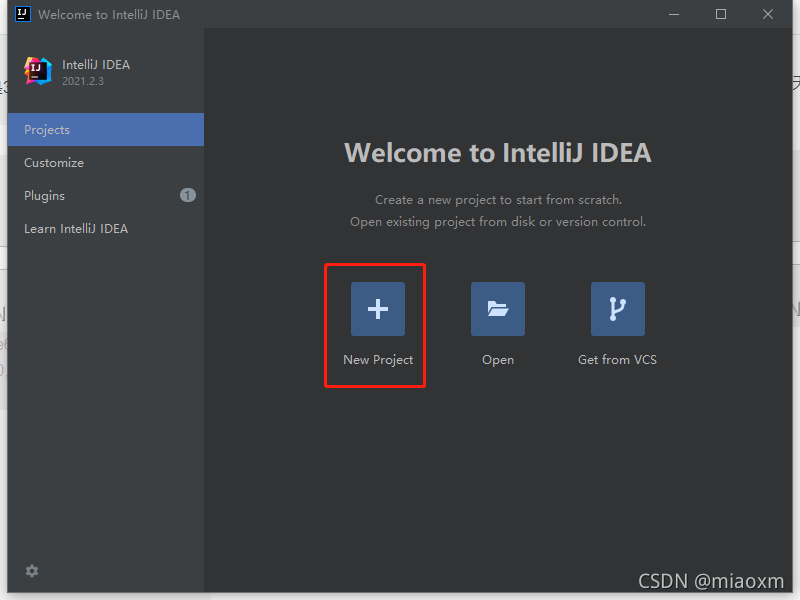
Task: Open Learn IntelliJ IDEA tab
Action: coord(106,229)
